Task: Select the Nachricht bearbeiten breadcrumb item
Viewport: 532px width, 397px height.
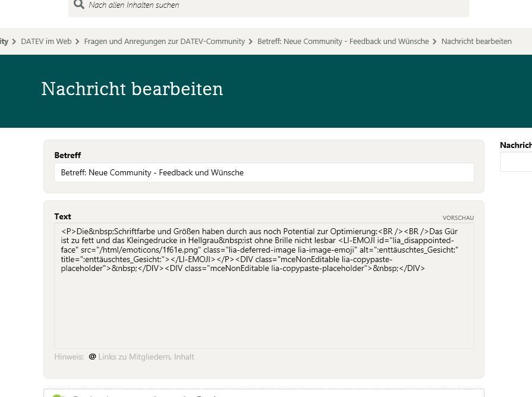Action: 476,42
